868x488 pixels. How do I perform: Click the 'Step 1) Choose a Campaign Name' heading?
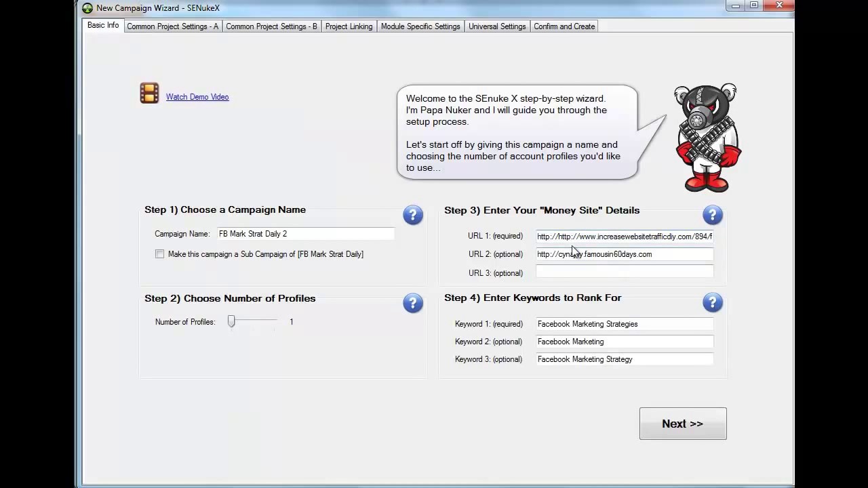click(225, 210)
